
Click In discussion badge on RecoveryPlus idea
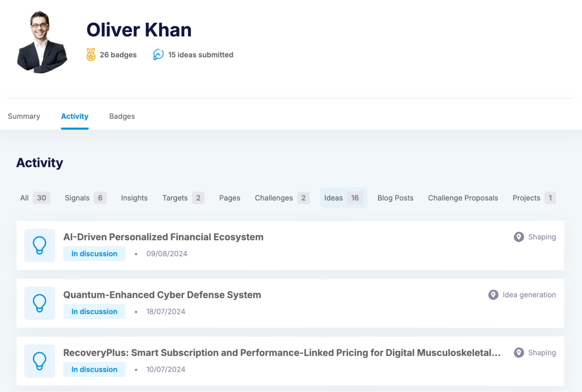click(94, 369)
